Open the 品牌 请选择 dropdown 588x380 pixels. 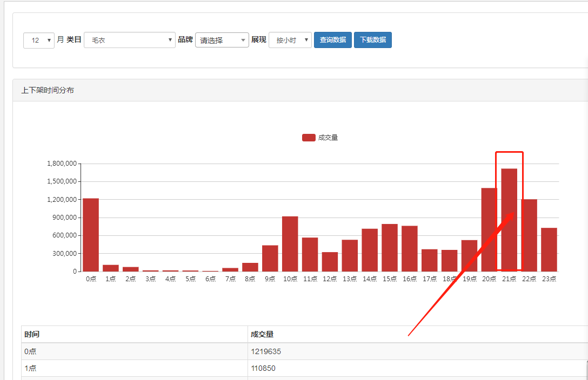click(222, 40)
